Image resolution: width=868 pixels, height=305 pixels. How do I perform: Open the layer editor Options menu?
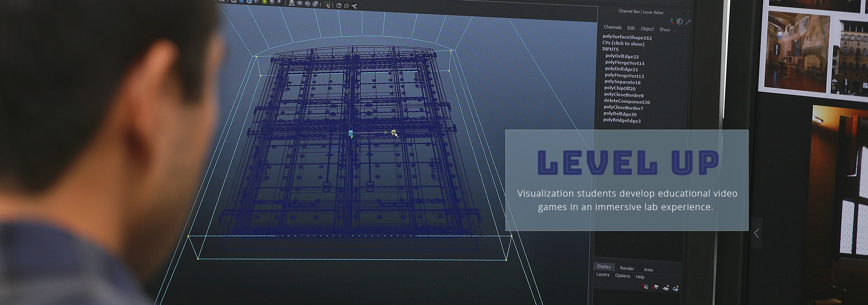622,276
